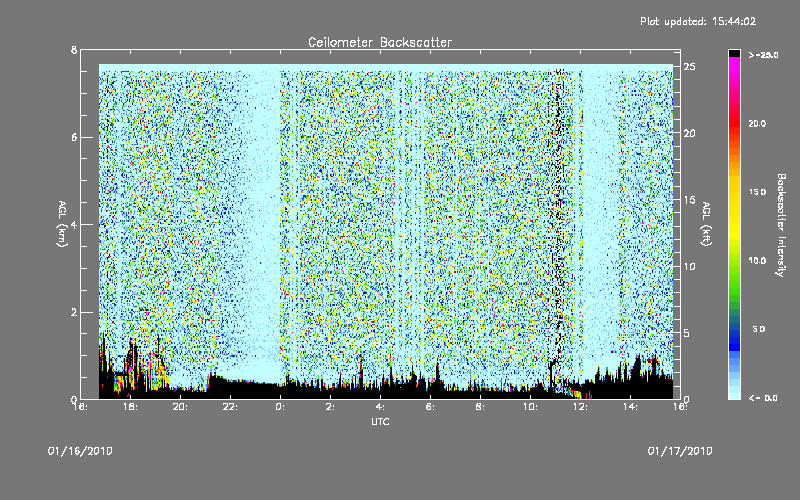Click the 'Ceilometer Backscatter' plot title

[x=380, y=42]
